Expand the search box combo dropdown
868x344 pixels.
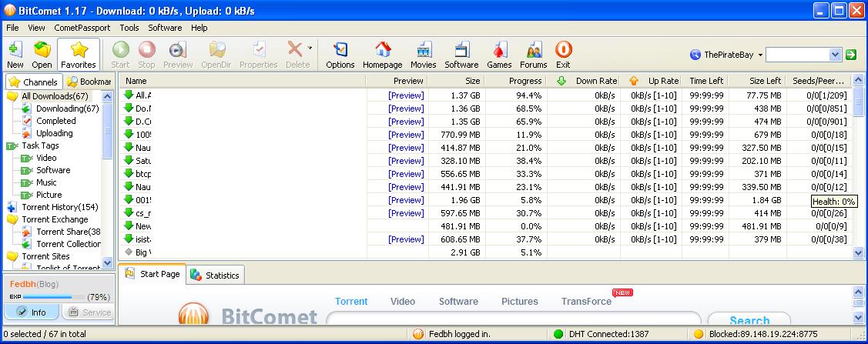click(836, 55)
